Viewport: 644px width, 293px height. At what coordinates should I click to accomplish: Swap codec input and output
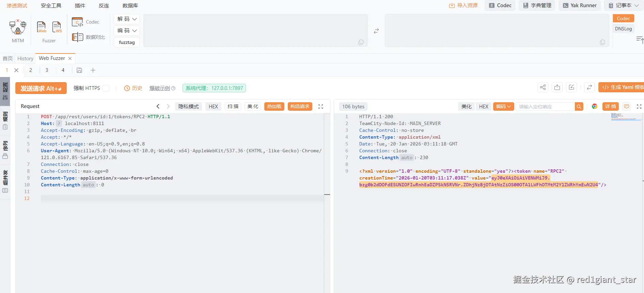[x=376, y=31]
